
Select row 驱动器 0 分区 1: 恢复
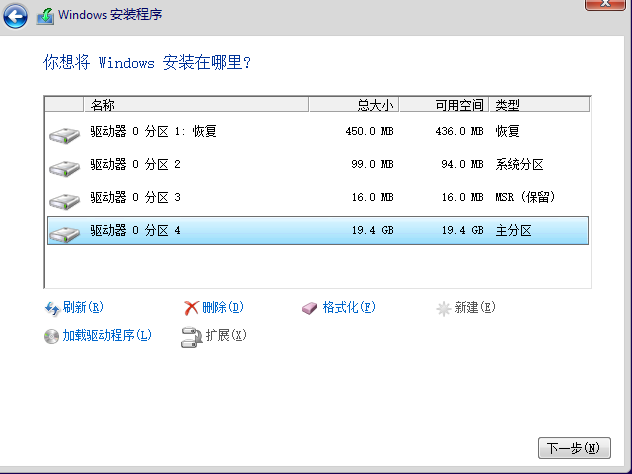click(x=318, y=132)
